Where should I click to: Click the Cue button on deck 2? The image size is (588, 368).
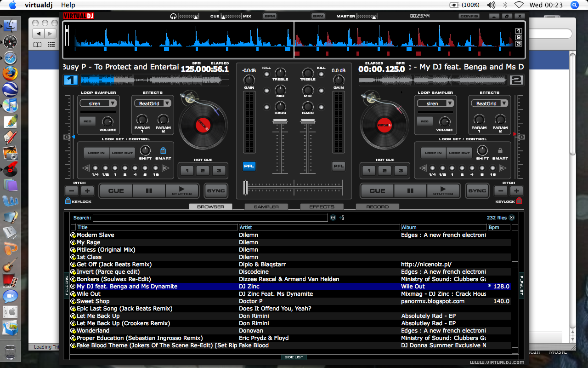point(377,191)
